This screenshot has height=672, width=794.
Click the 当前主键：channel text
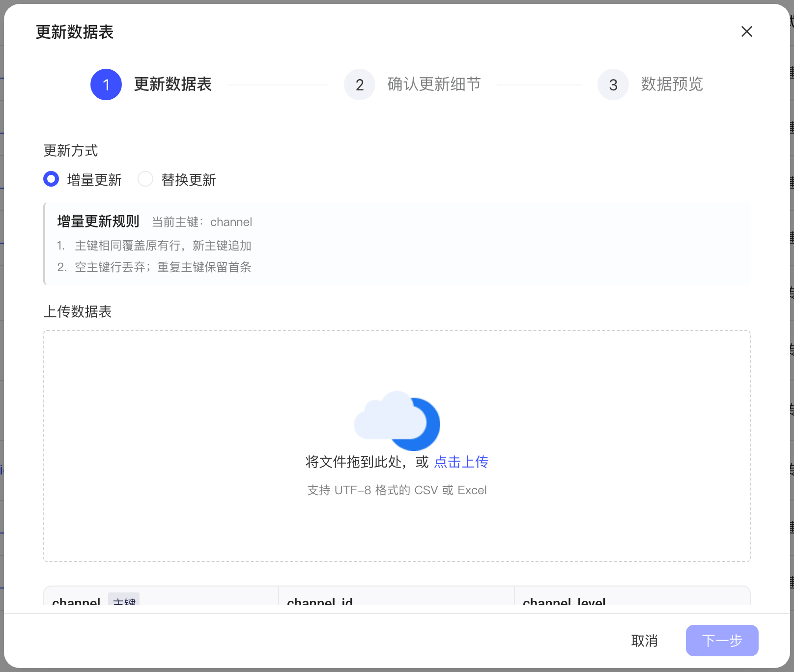(202, 222)
